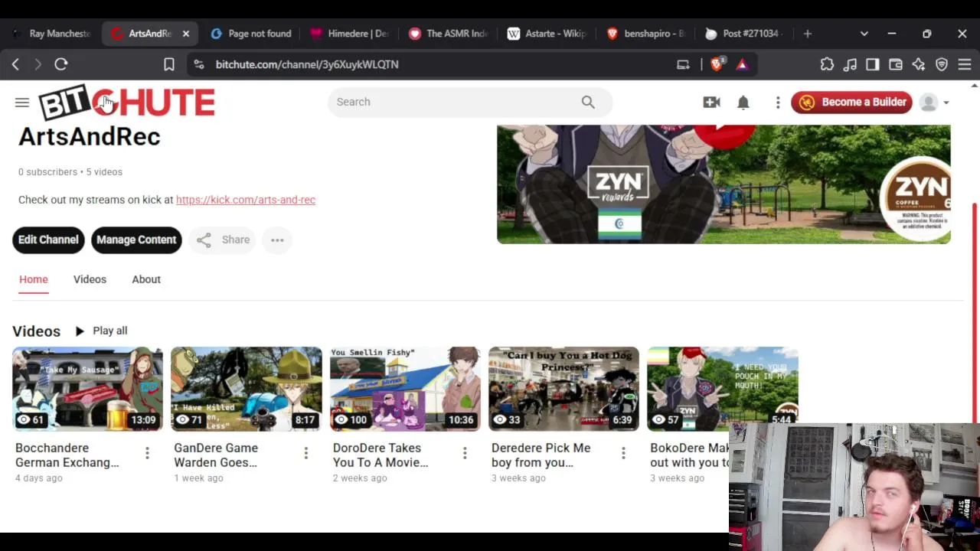This screenshot has width=980, height=551.
Task: Switch to the channel About tab
Action: click(x=146, y=279)
